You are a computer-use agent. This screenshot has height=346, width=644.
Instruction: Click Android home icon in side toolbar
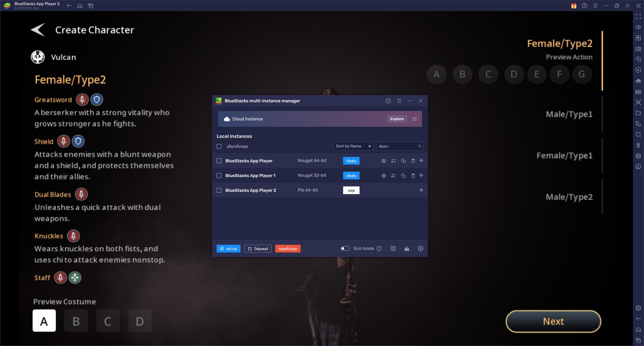click(x=638, y=330)
